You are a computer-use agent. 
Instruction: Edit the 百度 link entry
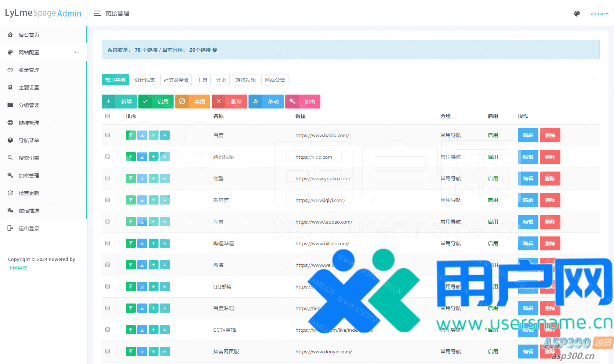(528, 135)
